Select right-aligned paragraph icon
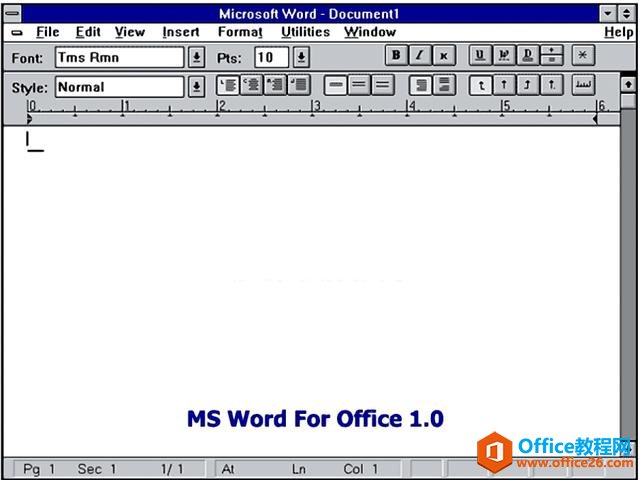 point(275,85)
